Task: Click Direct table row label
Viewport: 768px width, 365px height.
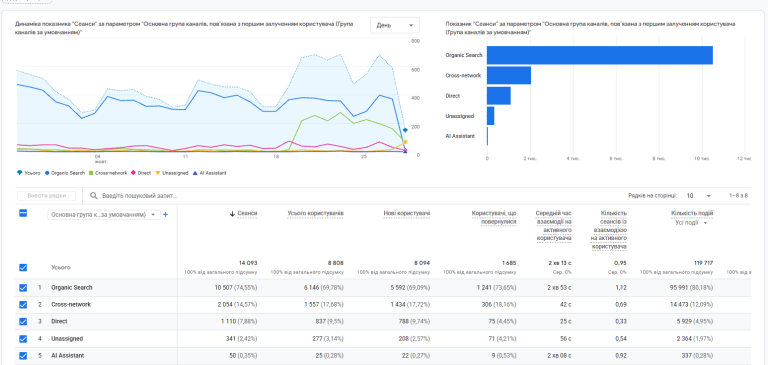Action: 59,322
